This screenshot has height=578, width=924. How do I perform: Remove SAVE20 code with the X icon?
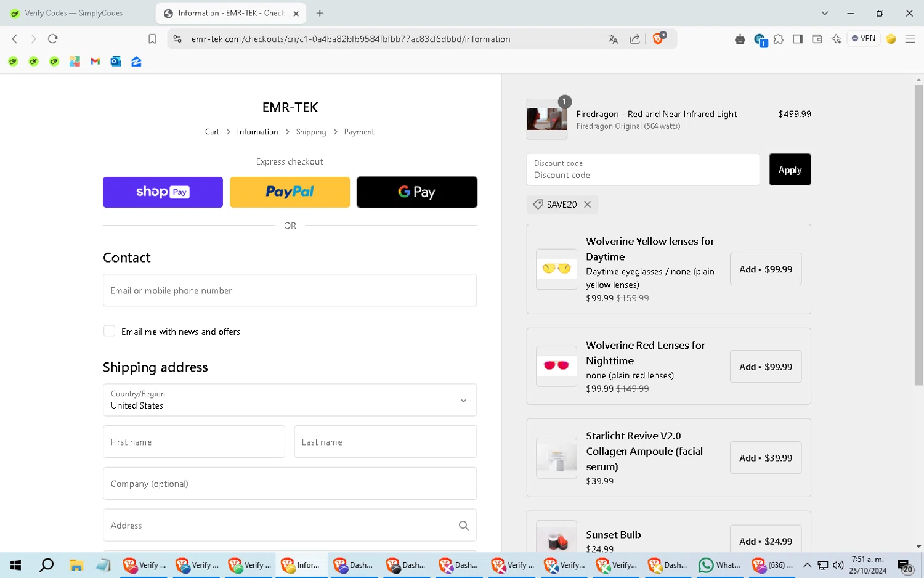(588, 205)
